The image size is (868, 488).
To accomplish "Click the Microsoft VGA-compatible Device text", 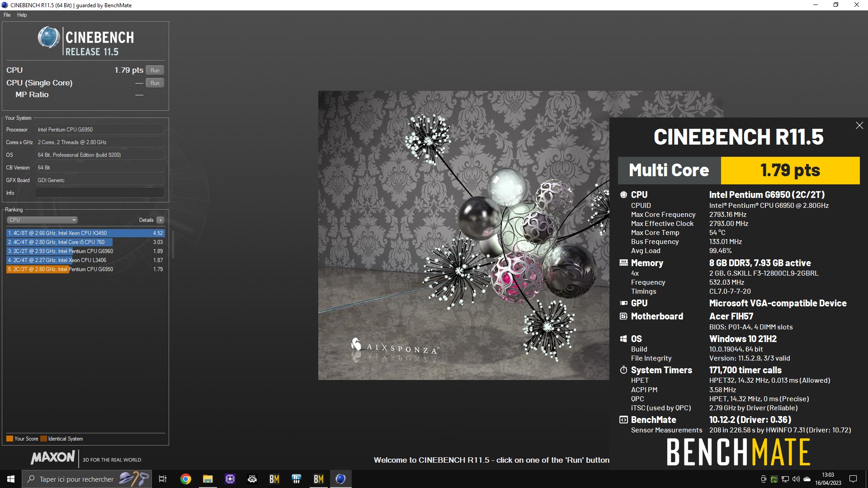I will (778, 303).
